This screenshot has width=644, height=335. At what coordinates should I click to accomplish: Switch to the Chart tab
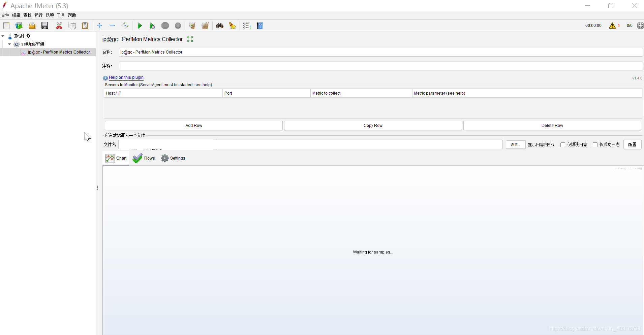[116, 158]
